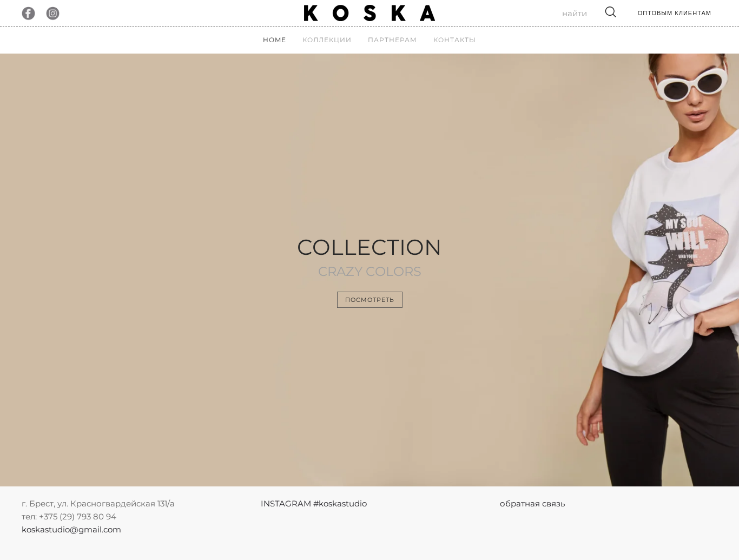Select the HOME menu item
The height and width of the screenshot is (560, 739).
pyautogui.click(x=274, y=40)
